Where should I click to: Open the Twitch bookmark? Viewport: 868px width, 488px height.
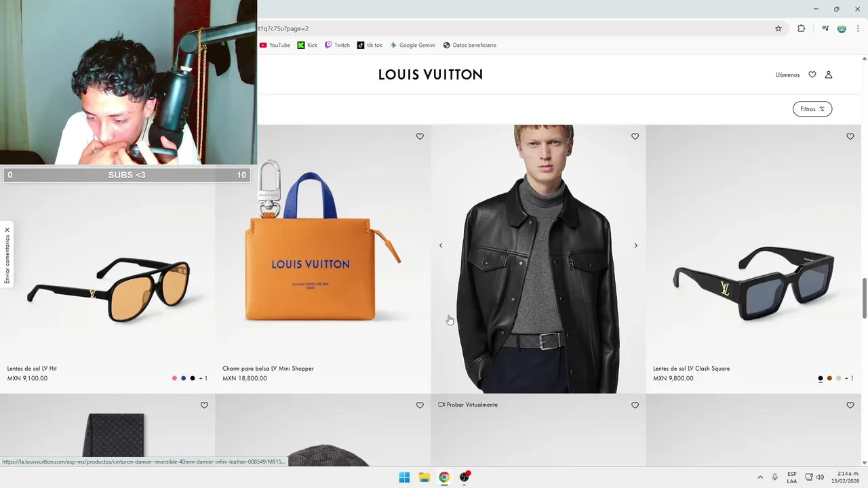[x=337, y=45]
